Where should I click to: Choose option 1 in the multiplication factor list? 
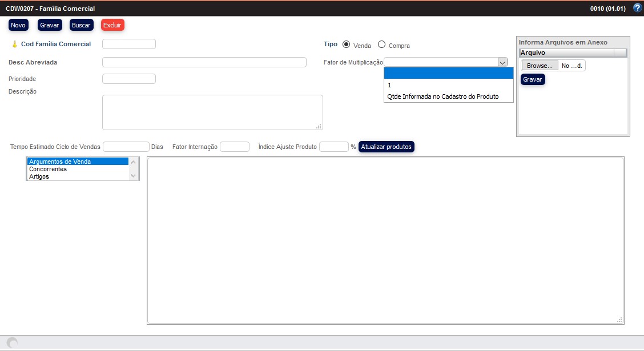[x=448, y=85]
